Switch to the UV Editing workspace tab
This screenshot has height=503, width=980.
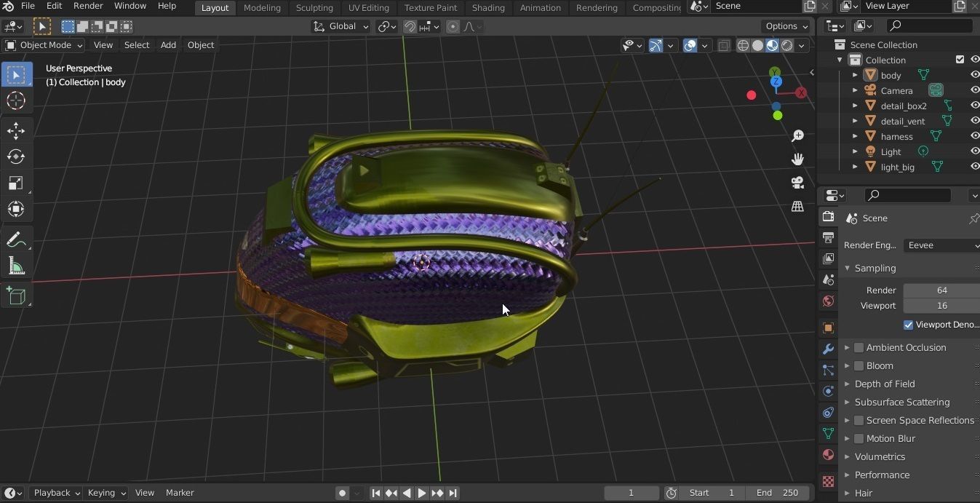(x=369, y=7)
